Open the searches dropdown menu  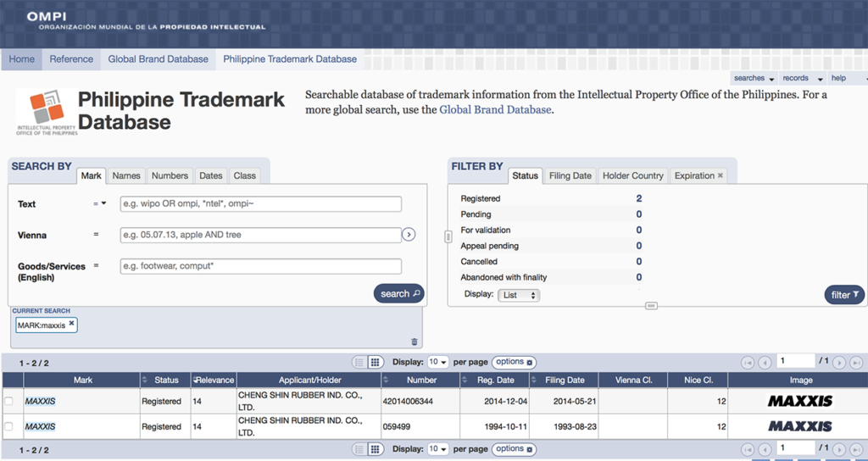coord(754,78)
